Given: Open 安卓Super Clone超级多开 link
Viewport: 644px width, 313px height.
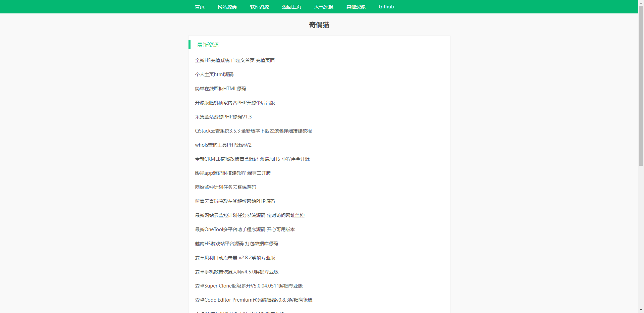Looking at the screenshot, I should point(249,286).
